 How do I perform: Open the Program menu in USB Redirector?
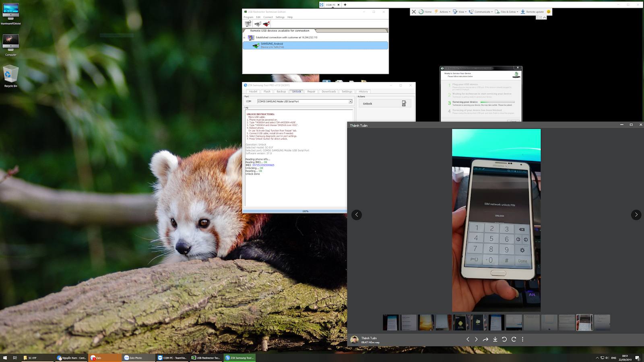tap(248, 17)
